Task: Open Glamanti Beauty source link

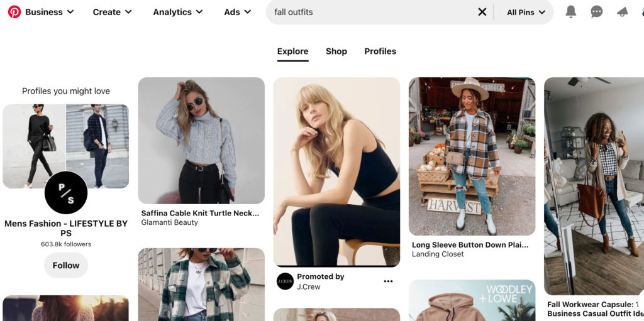Action: [170, 222]
